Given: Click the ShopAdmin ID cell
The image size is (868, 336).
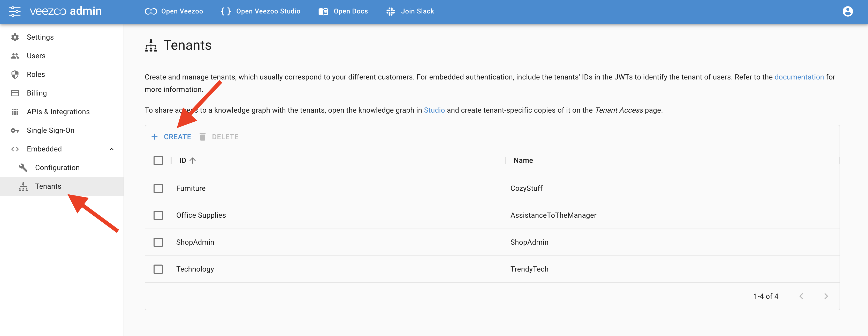Looking at the screenshot, I should 195,242.
